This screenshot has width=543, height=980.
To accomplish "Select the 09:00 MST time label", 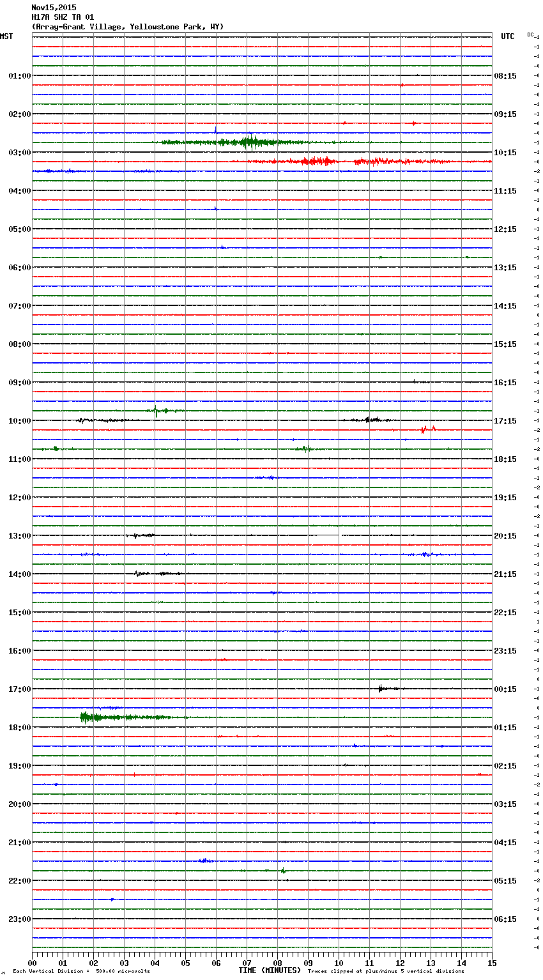I will [x=20, y=383].
